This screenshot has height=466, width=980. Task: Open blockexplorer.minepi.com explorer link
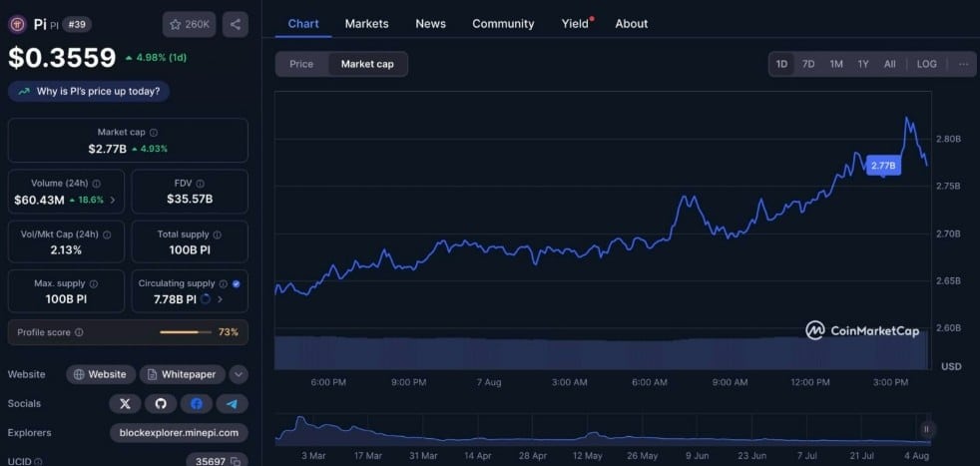(179, 433)
